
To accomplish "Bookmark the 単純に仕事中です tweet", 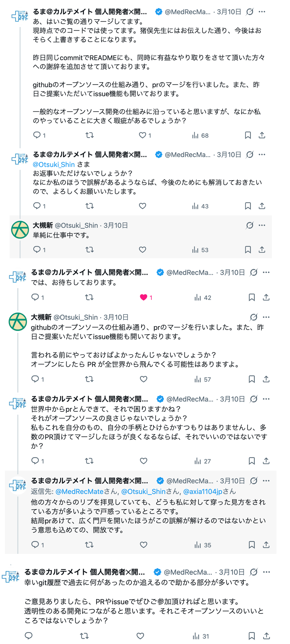I will click(x=248, y=250).
